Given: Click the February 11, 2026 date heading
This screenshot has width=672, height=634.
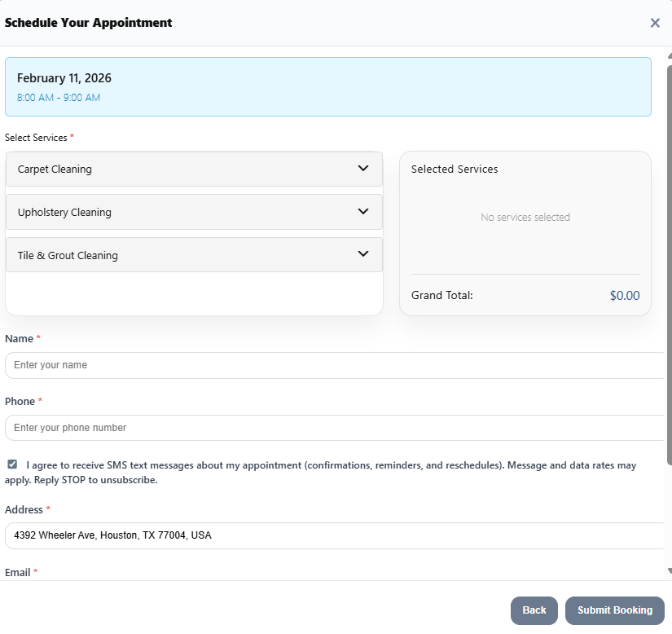Looking at the screenshot, I should [64, 78].
